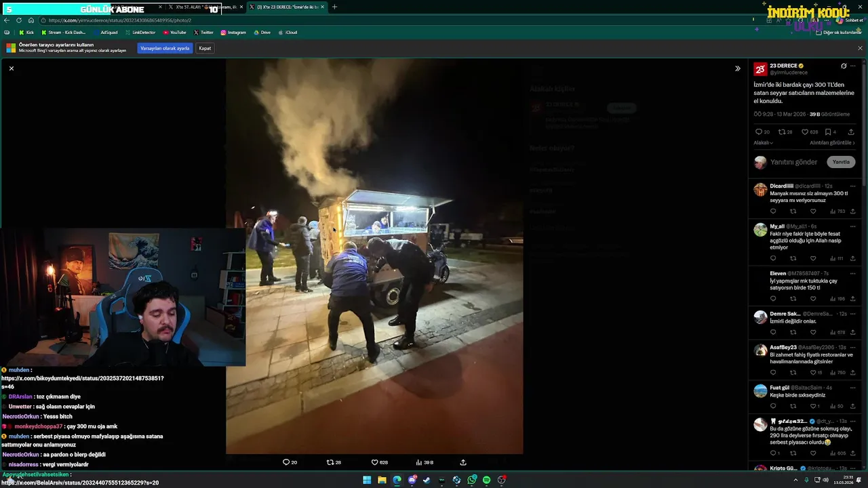Open more options on Eleven's reply

(853, 273)
